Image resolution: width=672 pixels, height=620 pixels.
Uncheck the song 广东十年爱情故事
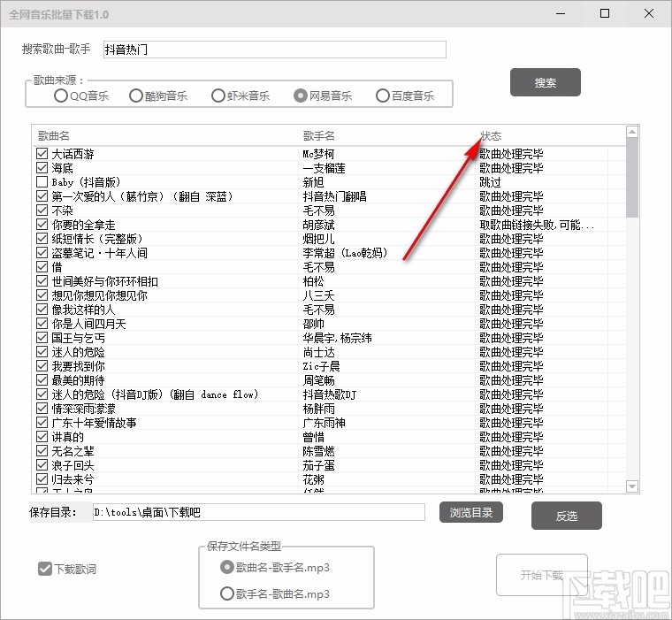pyautogui.click(x=42, y=423)
